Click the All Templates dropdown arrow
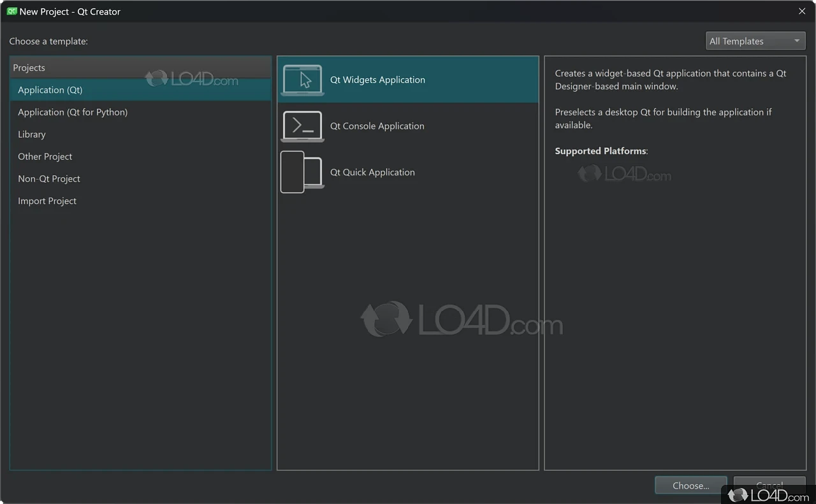This screenshot has width=816, height=504. pos(796,40)
